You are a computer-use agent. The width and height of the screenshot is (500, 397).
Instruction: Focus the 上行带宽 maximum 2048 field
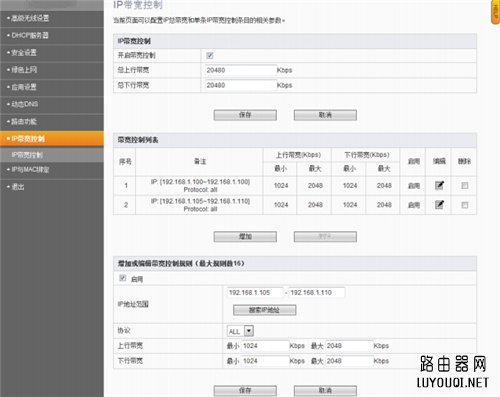pos(349,346)
